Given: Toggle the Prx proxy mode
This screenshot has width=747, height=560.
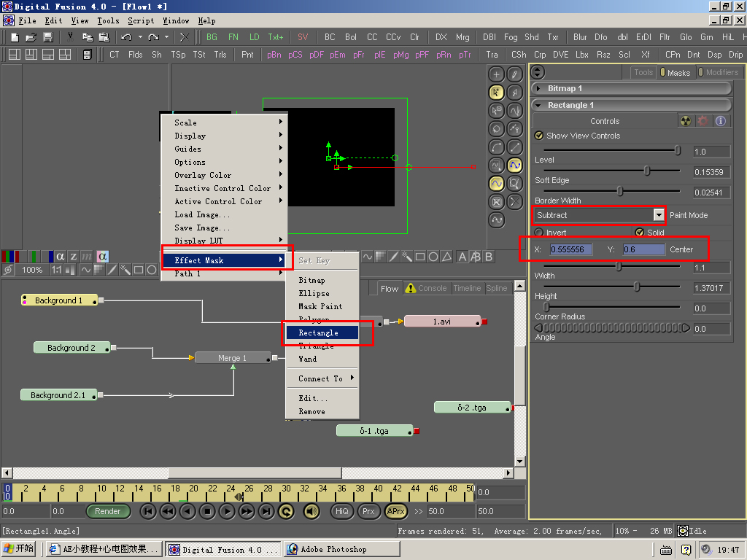Looking at the screenshot, I should click(368, 511).
